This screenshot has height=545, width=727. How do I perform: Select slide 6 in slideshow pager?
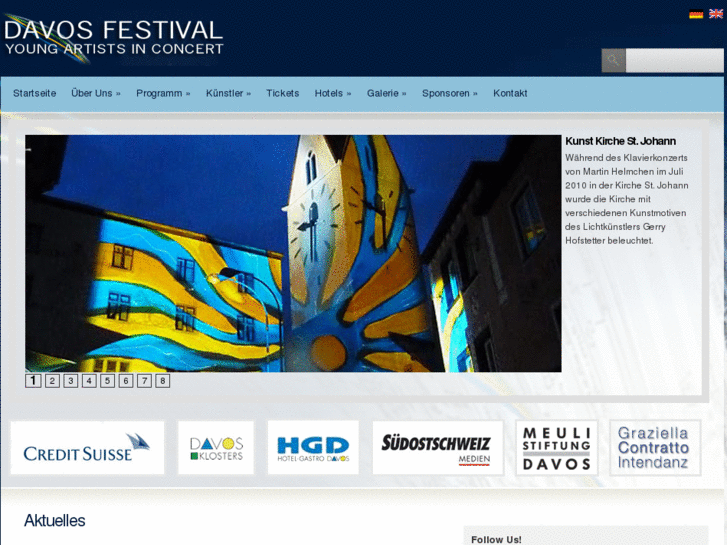point(126,381)
